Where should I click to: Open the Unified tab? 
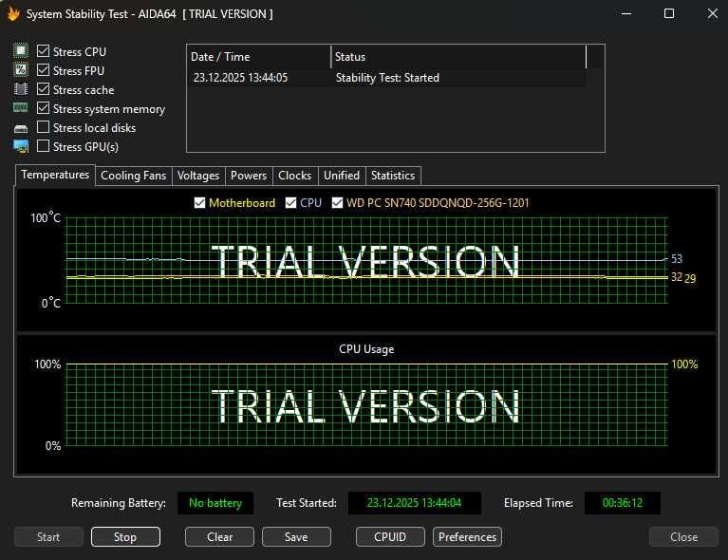point(342,176)
